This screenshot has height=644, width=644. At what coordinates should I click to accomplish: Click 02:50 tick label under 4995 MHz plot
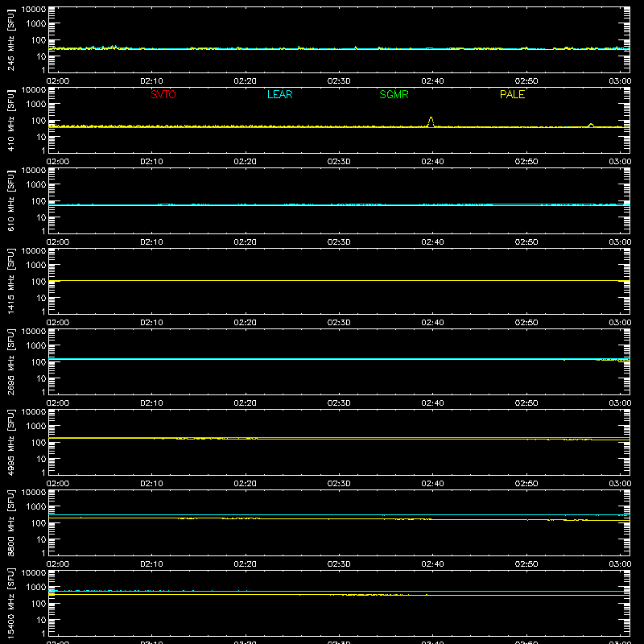(526, 484)
